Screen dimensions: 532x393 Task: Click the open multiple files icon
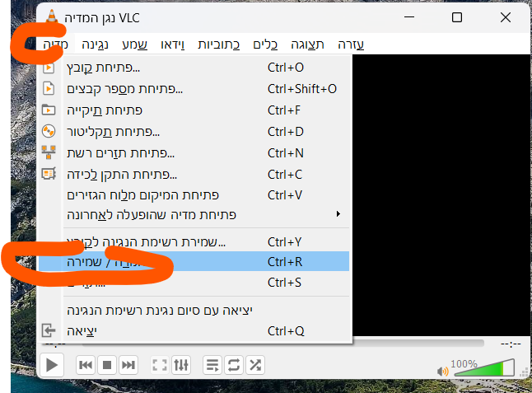49,89
